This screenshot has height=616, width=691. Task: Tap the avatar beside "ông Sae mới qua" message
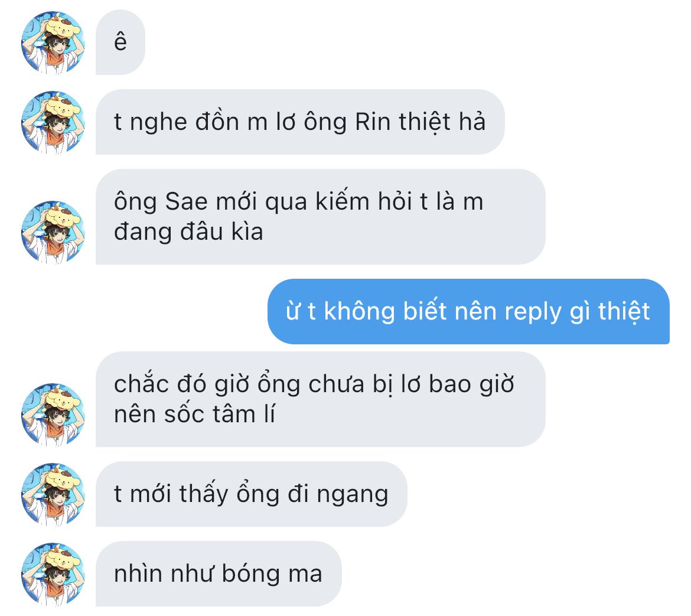[53, 232]
